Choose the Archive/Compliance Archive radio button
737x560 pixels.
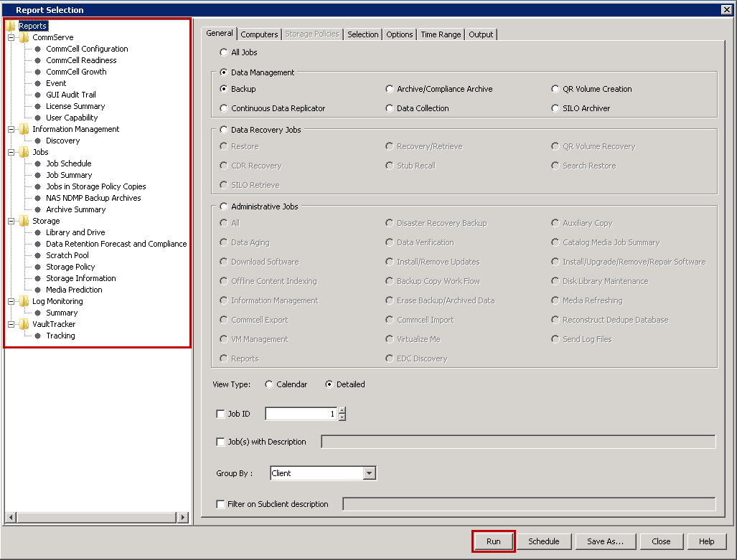click(389, 89)
